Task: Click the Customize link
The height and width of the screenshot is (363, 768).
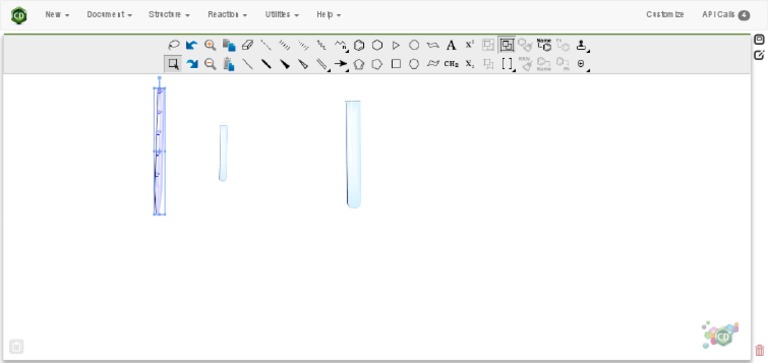Action: click(x=665, y=15)
